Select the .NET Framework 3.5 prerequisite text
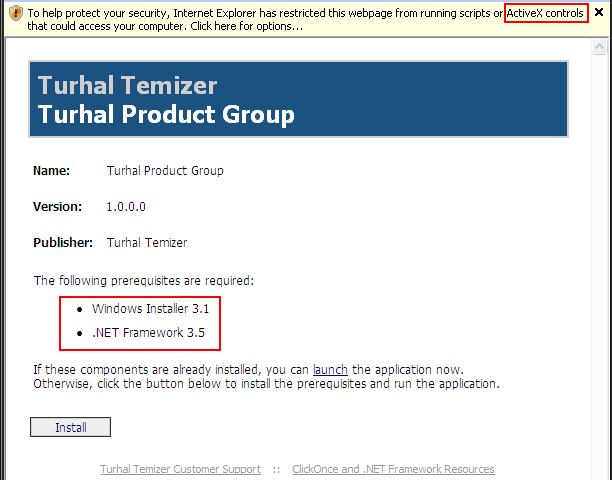The image size is (612, 480). tap(148, 332)
